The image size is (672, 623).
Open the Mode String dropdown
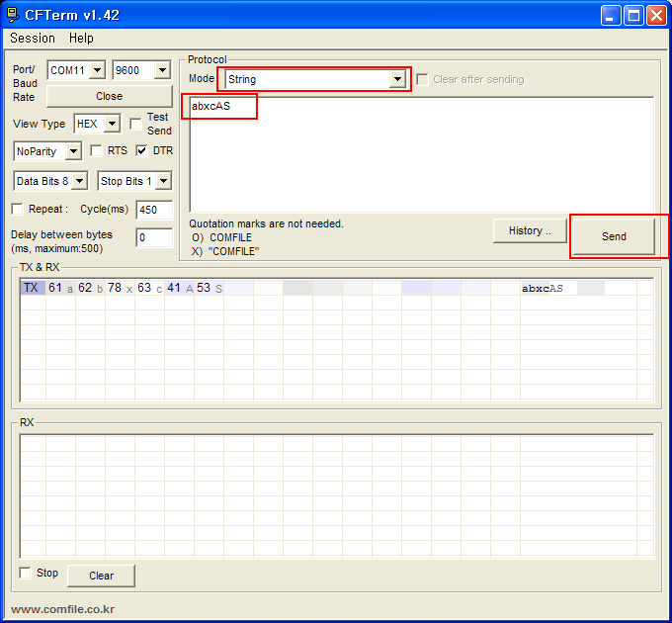point(397,79)
